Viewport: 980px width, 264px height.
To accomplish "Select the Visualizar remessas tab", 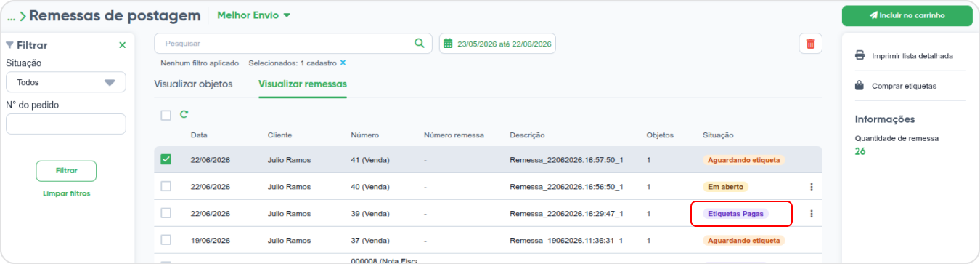I will [303, 84].
